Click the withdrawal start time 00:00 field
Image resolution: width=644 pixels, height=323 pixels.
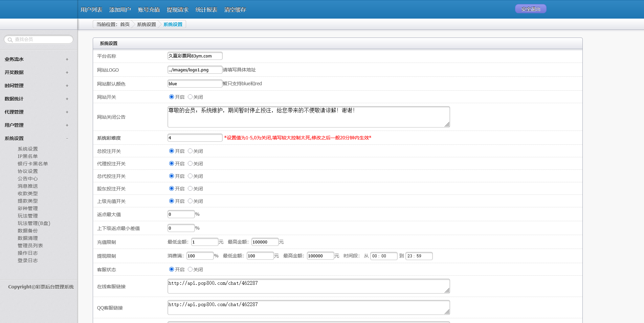(x=384, y=256)
